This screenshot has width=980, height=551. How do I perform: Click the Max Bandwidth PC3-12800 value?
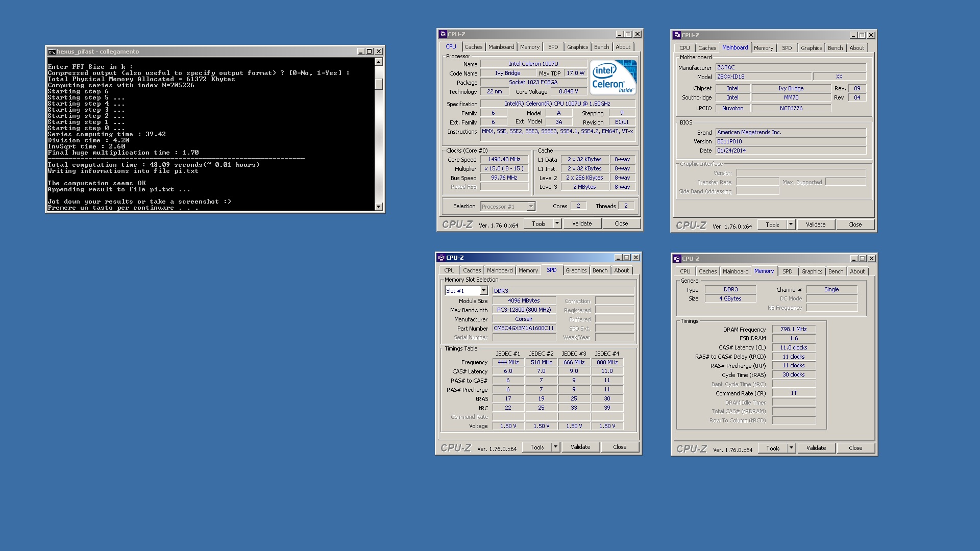click(524, 310)
